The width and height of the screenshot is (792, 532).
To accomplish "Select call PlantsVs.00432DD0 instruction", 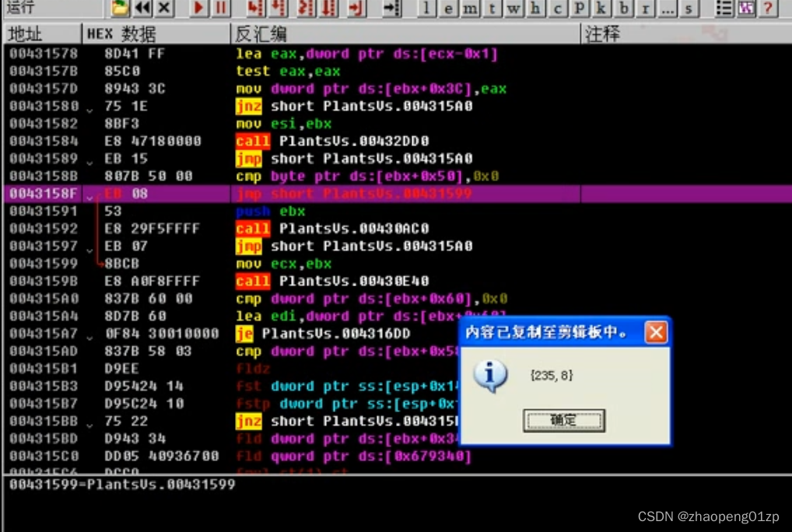I will click(x=332, y=141).
